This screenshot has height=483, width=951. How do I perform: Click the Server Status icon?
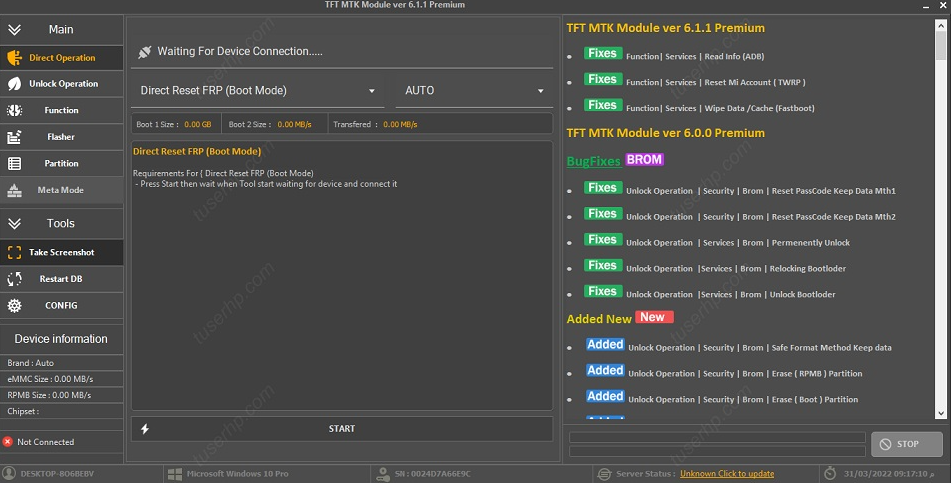(x=604, y=474)
